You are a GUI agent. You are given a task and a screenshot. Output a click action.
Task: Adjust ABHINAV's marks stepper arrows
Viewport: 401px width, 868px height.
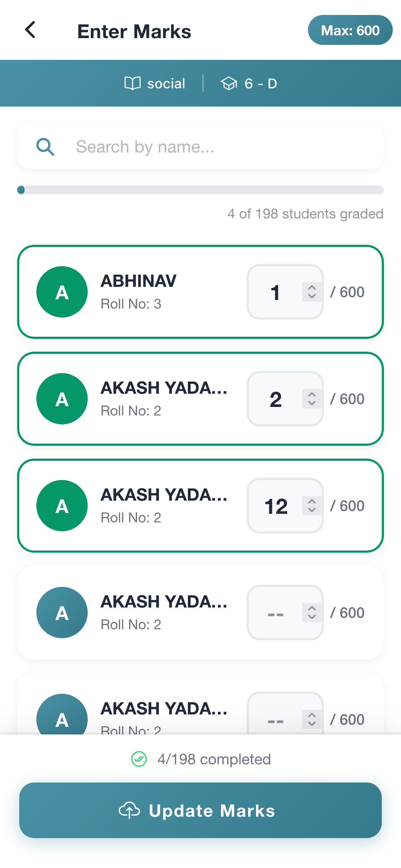coord(312,292)
